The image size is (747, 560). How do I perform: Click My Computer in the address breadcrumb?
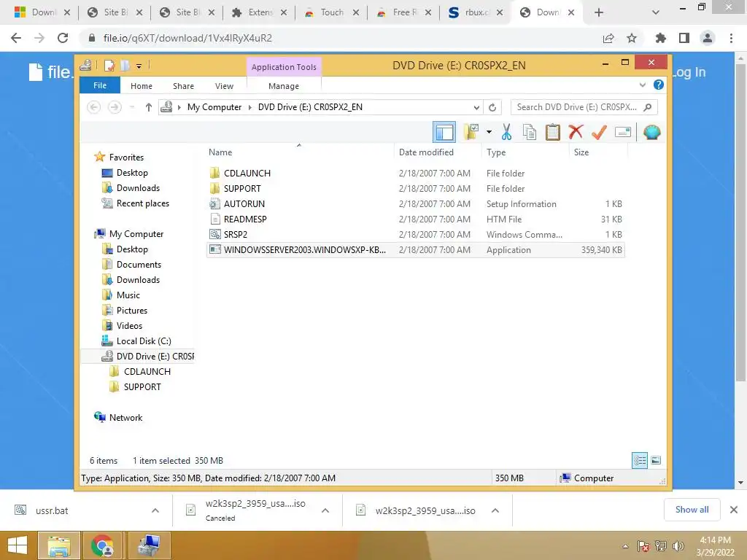(214, 107)
